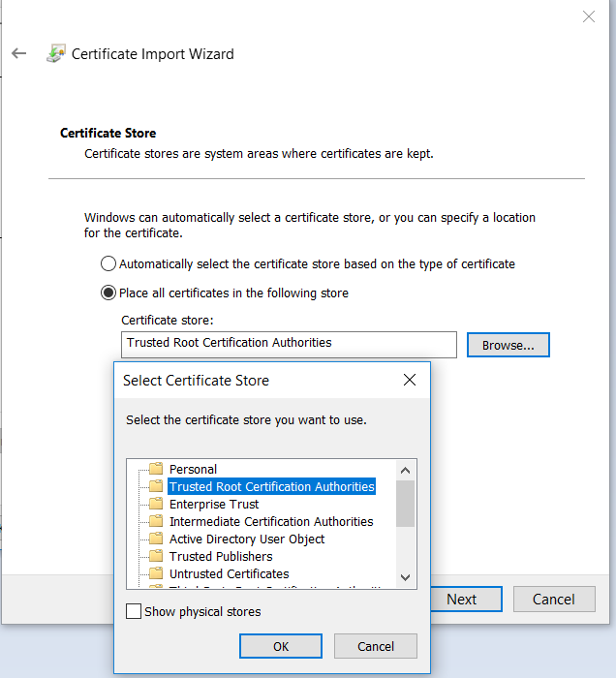Enable Show physical stores checkbox
The height and width of the screenshot is (678, 616).
click(x=134, y=612)
